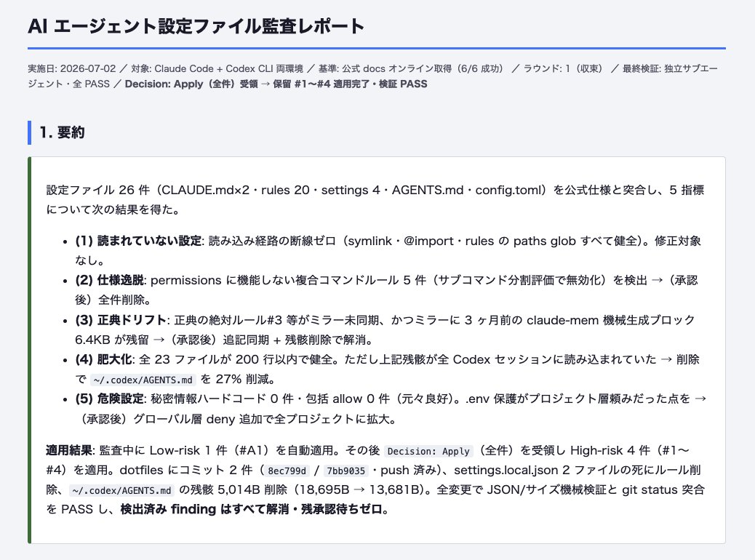
Task: Click code chip '~/.codex/AGENTS.md' in bullet (4)
Action: click(143, 380)
